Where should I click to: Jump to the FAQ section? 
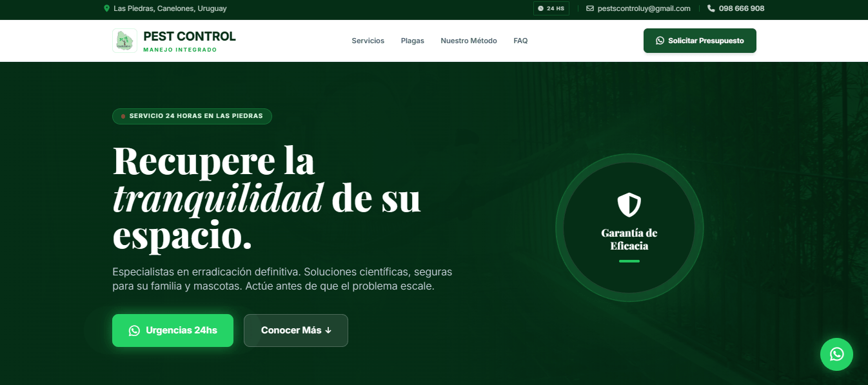click(x=520, y=41)
